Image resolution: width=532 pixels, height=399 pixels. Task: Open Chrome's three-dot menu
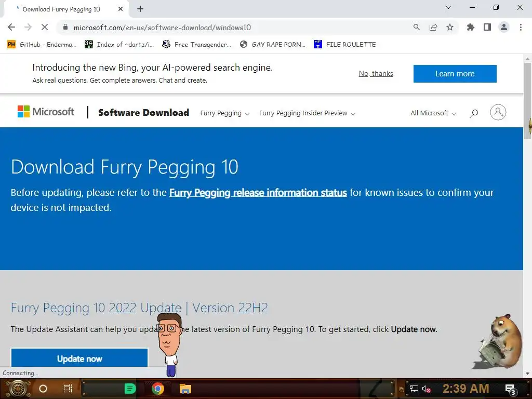pos(521,28)
